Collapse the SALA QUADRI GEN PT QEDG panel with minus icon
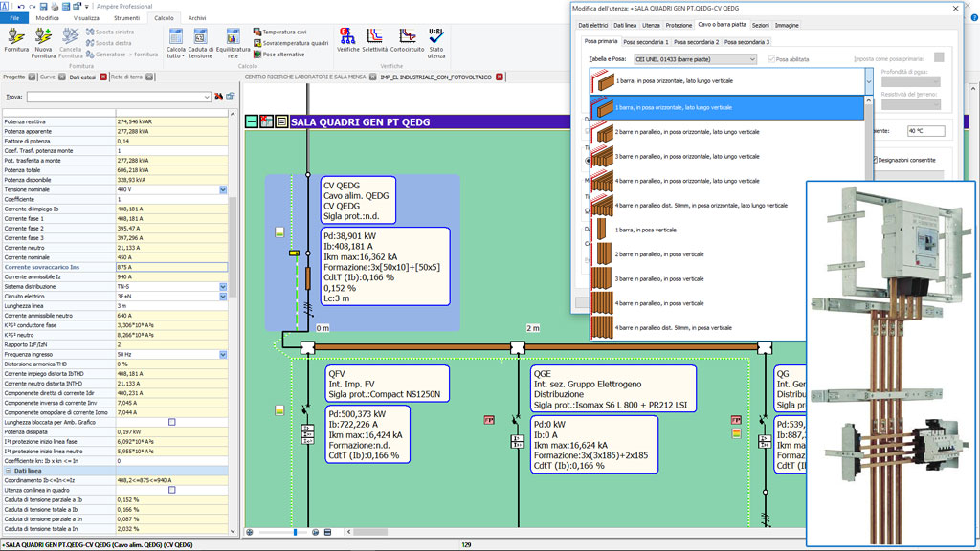The height and width of the screenshot is (551, 980). click(x=252, y=121)
